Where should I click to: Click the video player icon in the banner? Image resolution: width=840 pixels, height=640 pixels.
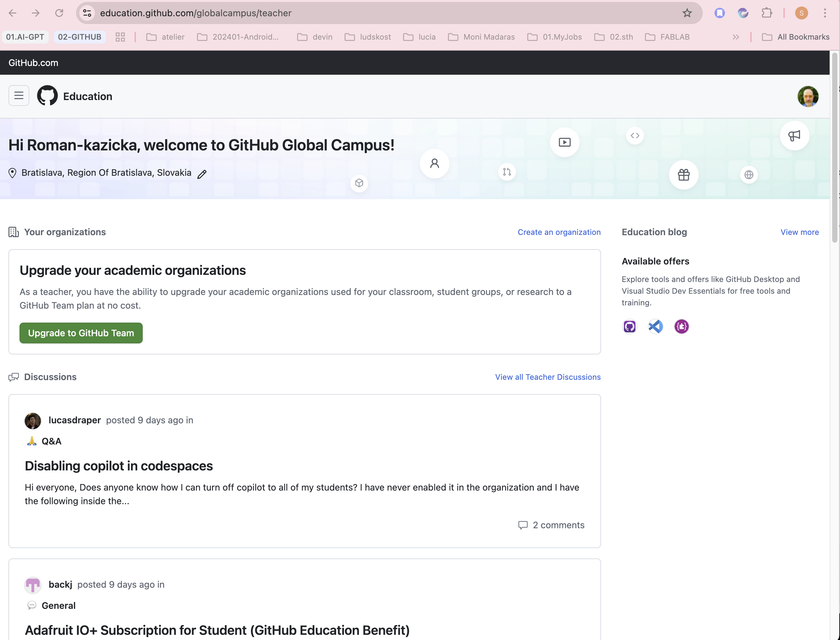tap(564, 142)
